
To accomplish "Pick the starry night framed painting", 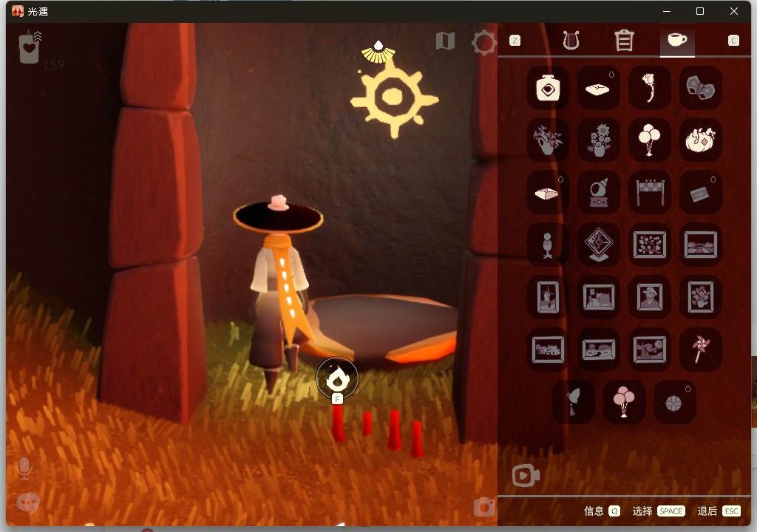I will coord(649,349).
